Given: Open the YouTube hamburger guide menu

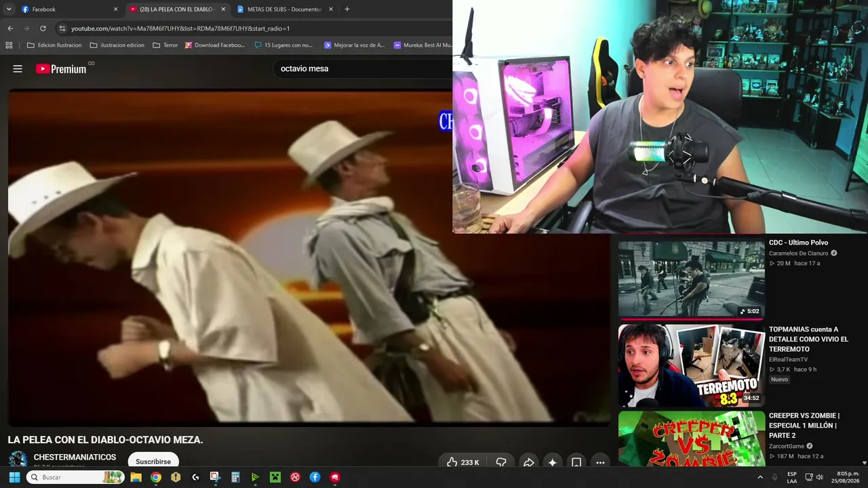Looking at the screenshot, I should (x=18, y=68).
